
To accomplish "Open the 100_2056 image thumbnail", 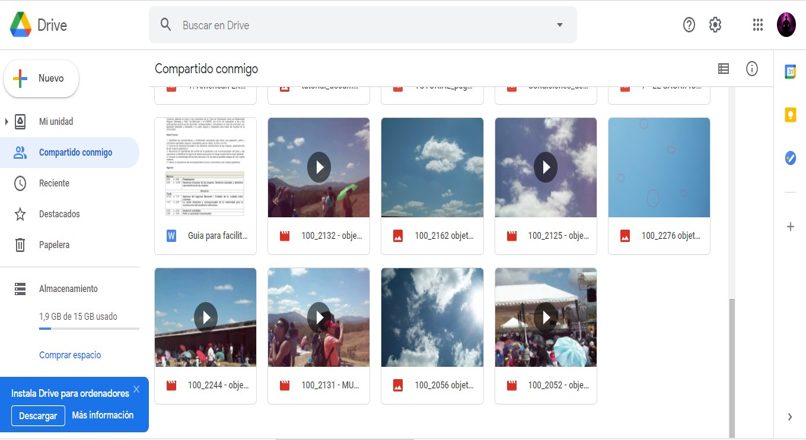I will pyautogui.click(x=432, y=317).
